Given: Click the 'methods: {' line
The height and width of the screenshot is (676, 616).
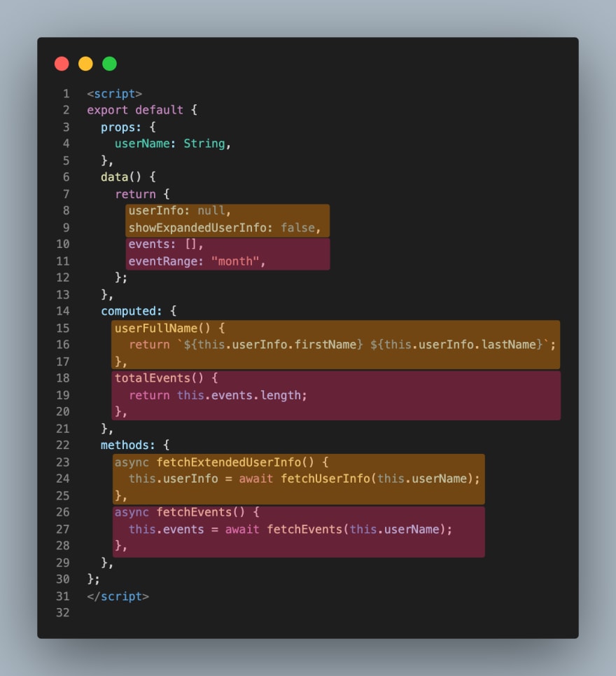Looking at the screenshot, I should tap(135, 445).
